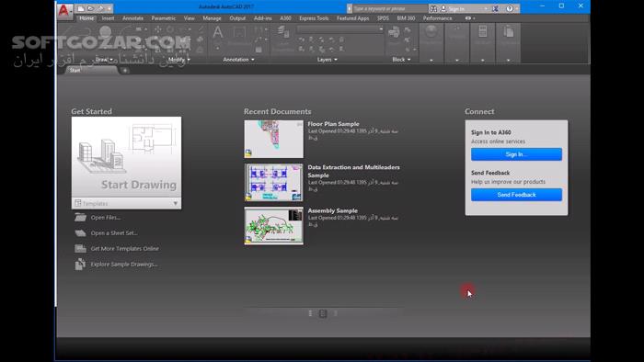This screenshot has height=362, width=644.
Task: Open the Add-ins ribbon tab
Action: (262, 18)
